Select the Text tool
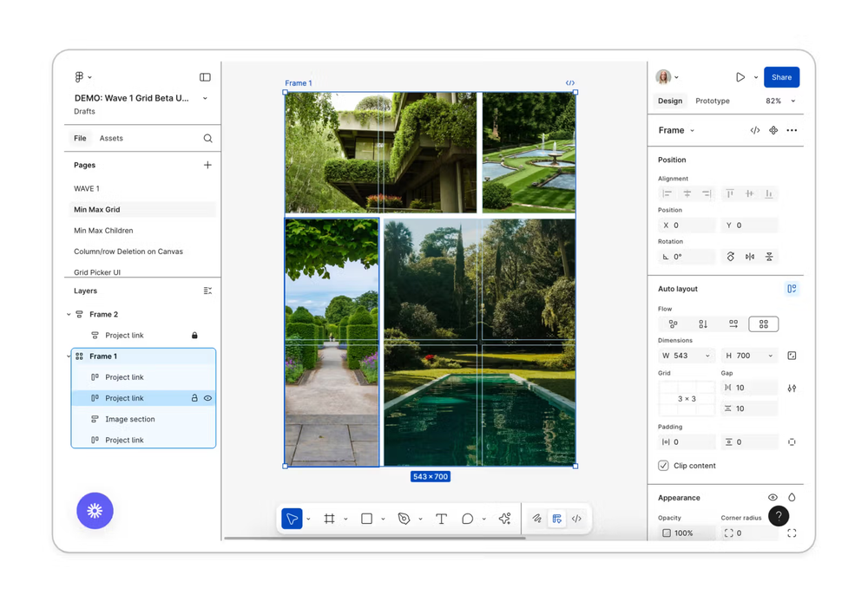The width and height of the screenshot is (868, 608). (441, 519)
